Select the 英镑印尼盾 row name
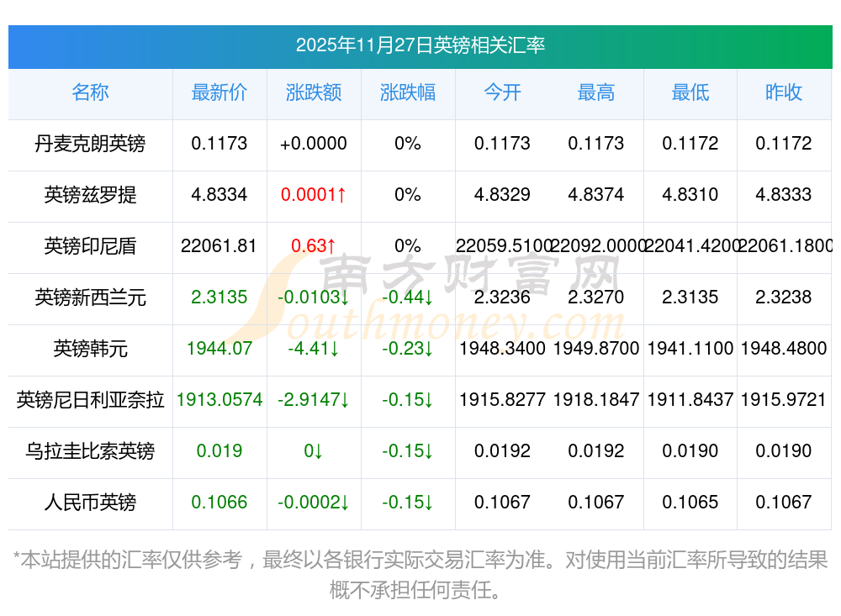The height and width of the screenshot is (616, 841). (x=90, y=246)
